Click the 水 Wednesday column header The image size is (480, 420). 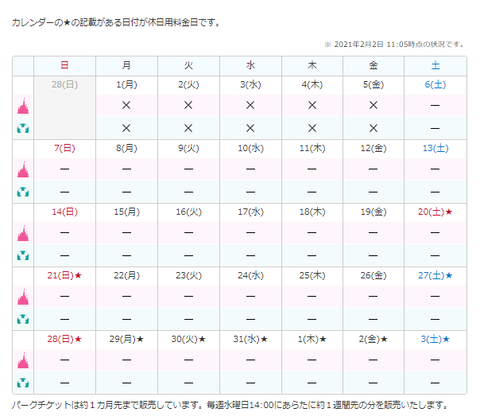pos(250,65)
